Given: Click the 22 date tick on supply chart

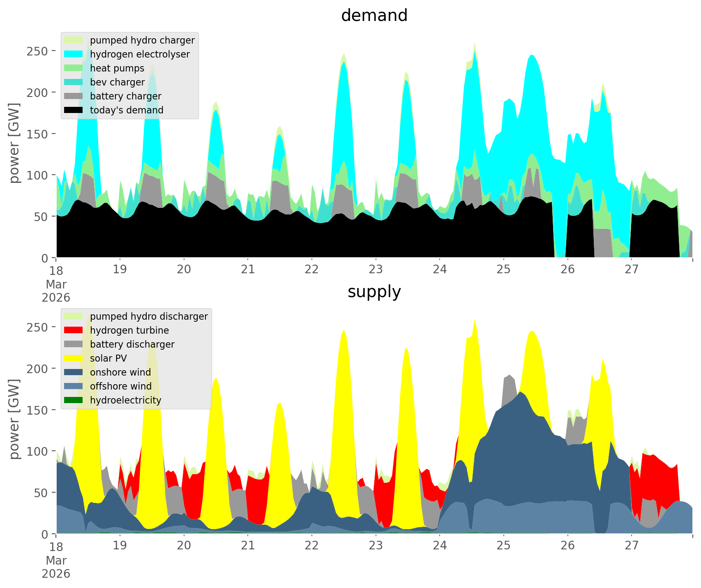Looking at the screenshot, I should (312, 546).
